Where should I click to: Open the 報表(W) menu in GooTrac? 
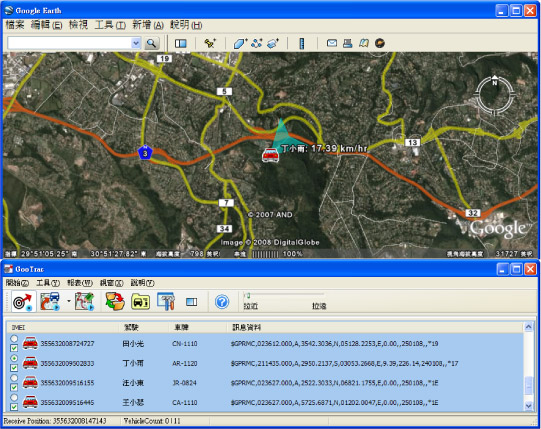[80, 283]
